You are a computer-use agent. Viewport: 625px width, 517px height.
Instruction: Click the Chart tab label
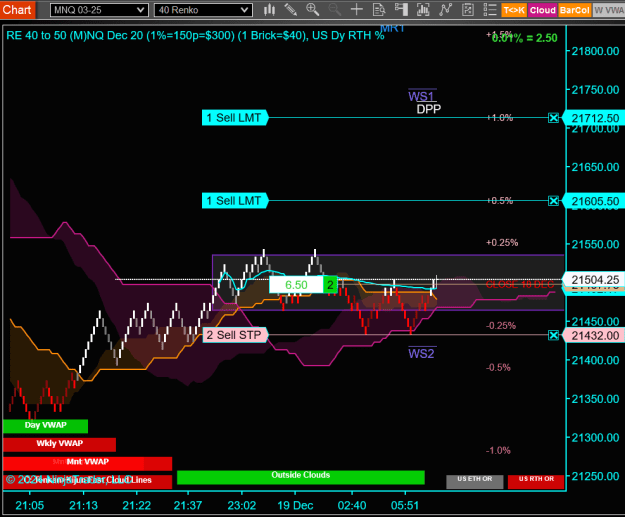click(x=17, y=9)
